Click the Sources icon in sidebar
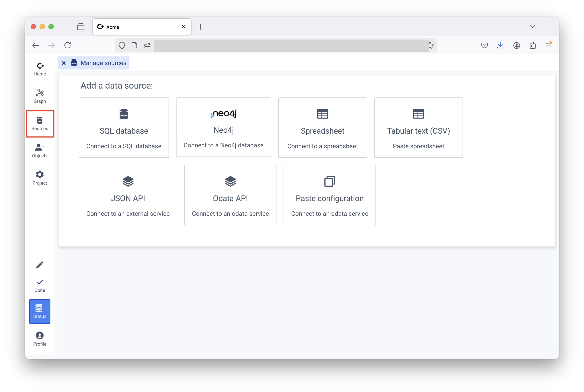The width and height of the screenshot is (584, 392). [40, 120]
